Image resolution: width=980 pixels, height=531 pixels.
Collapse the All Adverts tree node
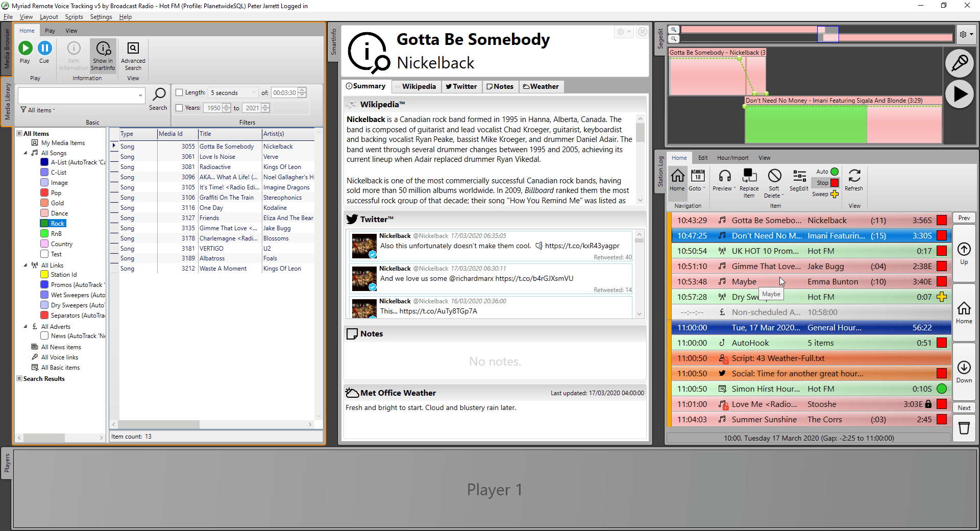pyautogui.click(x=26, y=326)
